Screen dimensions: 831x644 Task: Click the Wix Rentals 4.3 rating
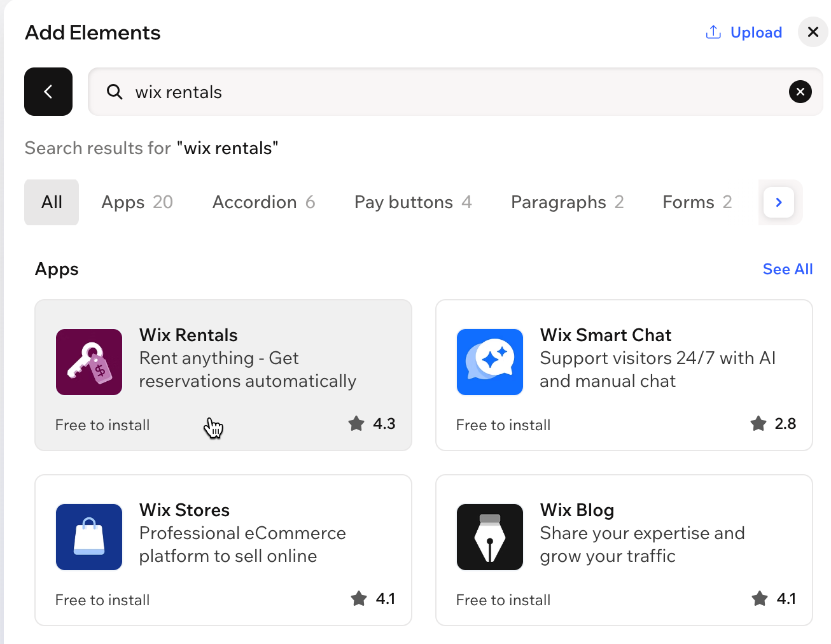point(372,424)
